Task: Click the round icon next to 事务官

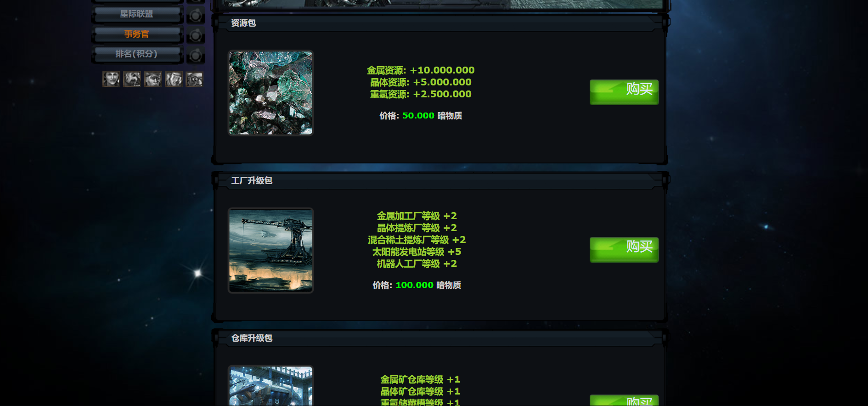Action: point(195,35)
